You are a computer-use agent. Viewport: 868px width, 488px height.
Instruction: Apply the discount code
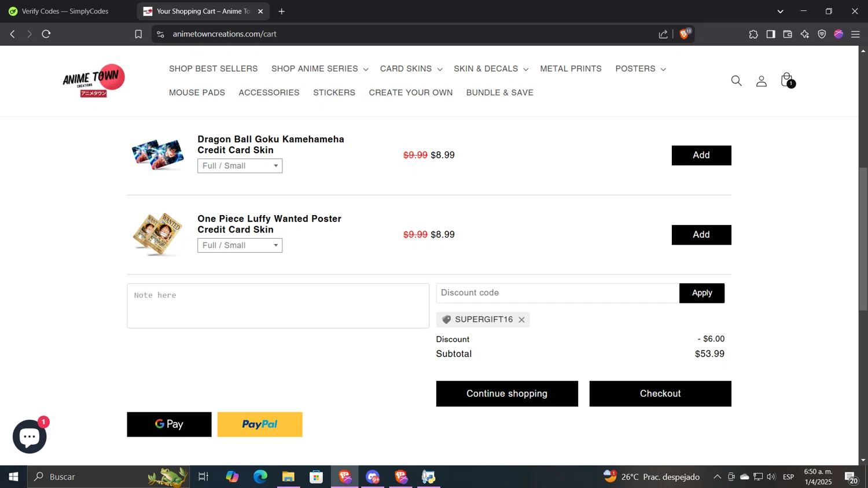pos(702,293)
